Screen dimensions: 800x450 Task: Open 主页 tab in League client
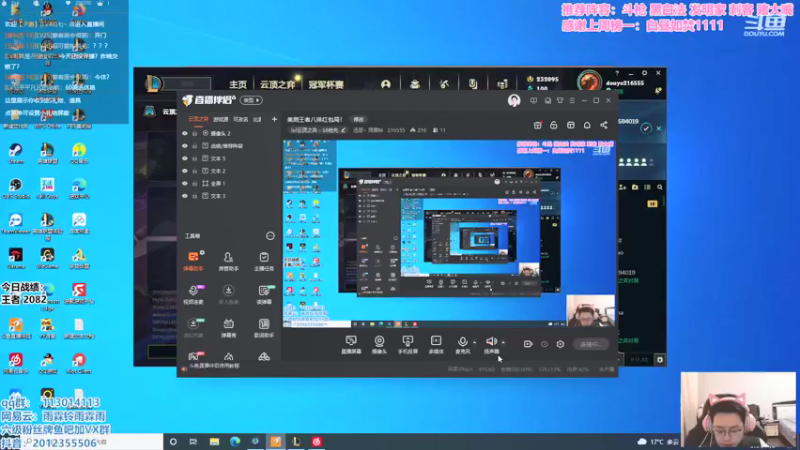[x=238, y=84]
